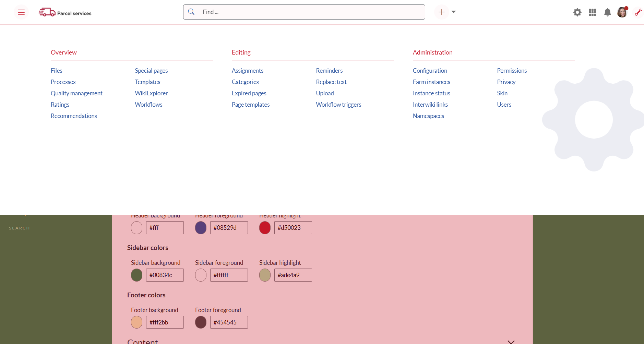Click the Header highlight red color swatch
This screenshot has width=644, height=344.
(265, 228)
